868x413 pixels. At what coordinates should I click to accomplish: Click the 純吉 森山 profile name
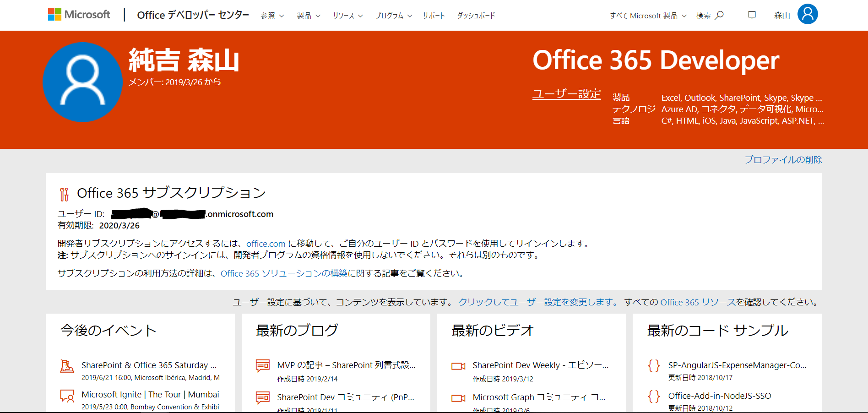[184, 60]
